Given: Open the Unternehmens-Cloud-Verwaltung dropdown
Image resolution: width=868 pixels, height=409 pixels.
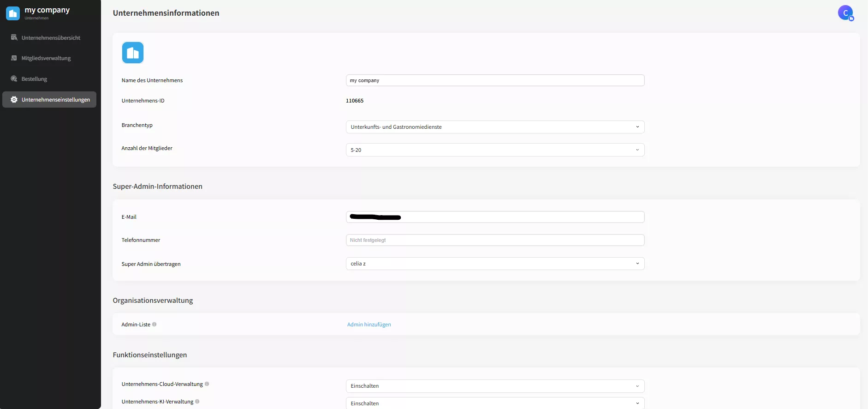Looking at the screenshot, I should click(x=495, y=386).
